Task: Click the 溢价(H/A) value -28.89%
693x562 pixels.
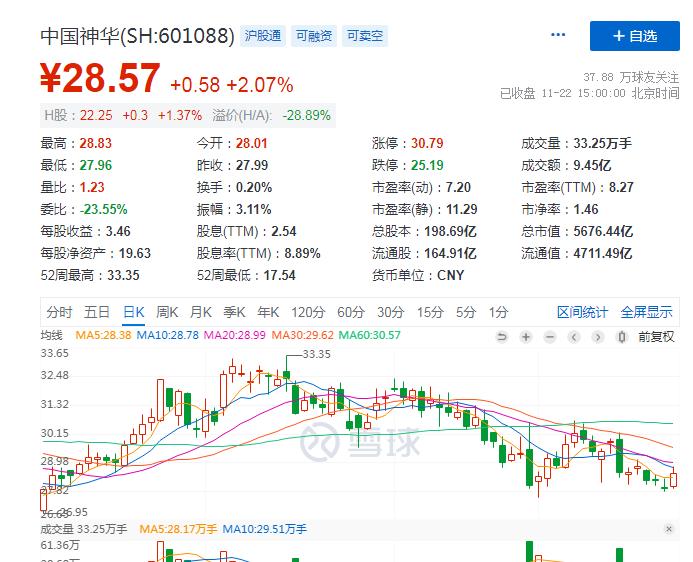Action: pyautogui.click(x=306, y=115)
